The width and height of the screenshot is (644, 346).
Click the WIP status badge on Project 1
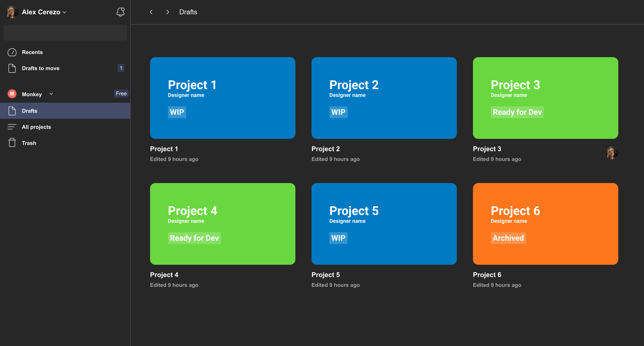(x=176, y=112)
